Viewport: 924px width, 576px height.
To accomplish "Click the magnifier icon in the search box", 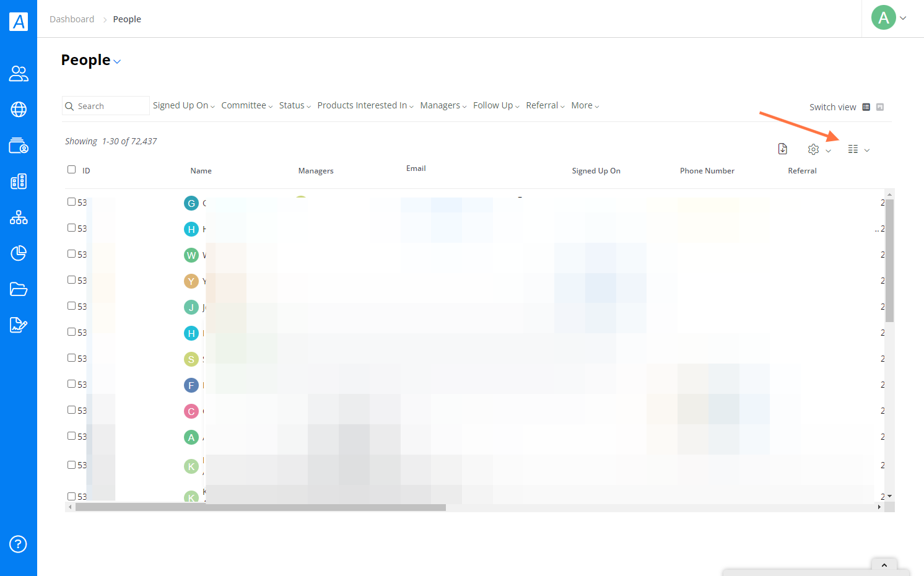I will point(70,107).
